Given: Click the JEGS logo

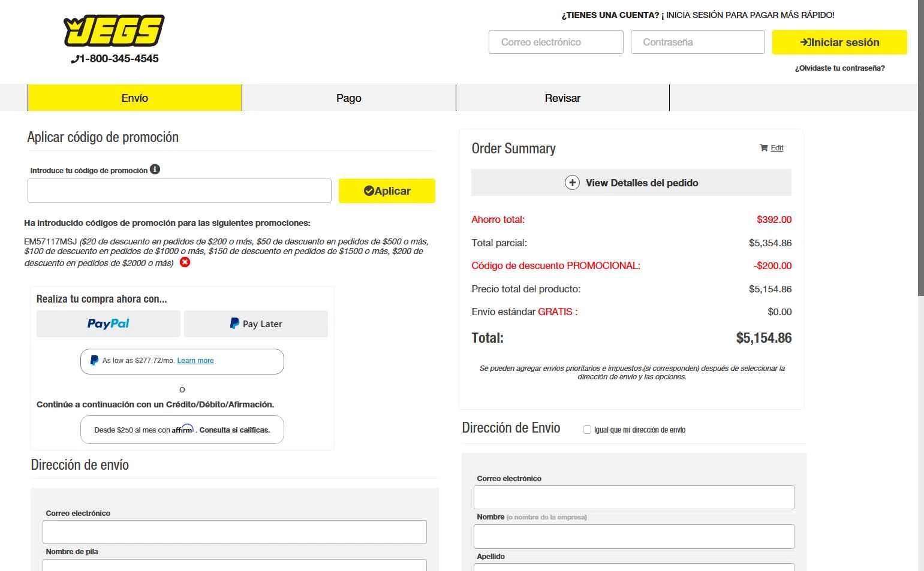Looking at the screenshot, I should 114,31.
